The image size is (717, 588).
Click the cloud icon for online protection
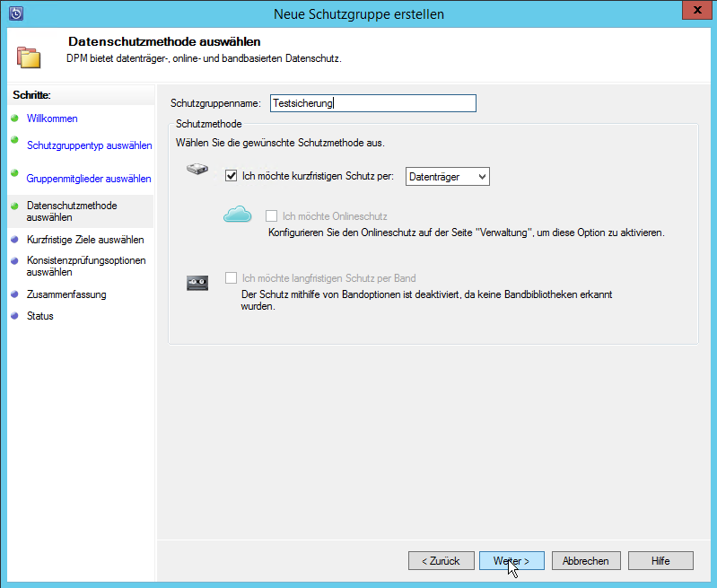tap(238, 215)
